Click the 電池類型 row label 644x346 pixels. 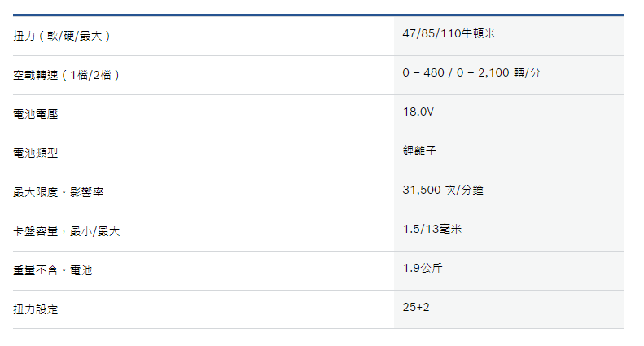[36, 153]
